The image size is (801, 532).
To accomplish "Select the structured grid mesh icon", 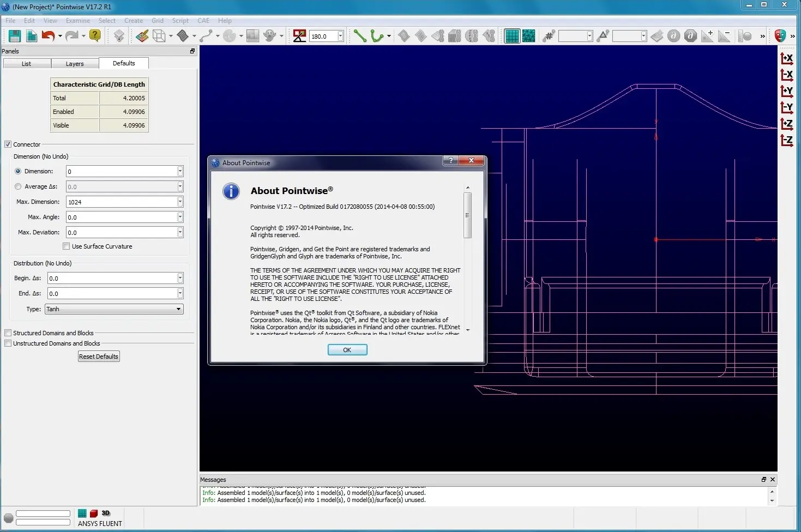I will point(512,36).
